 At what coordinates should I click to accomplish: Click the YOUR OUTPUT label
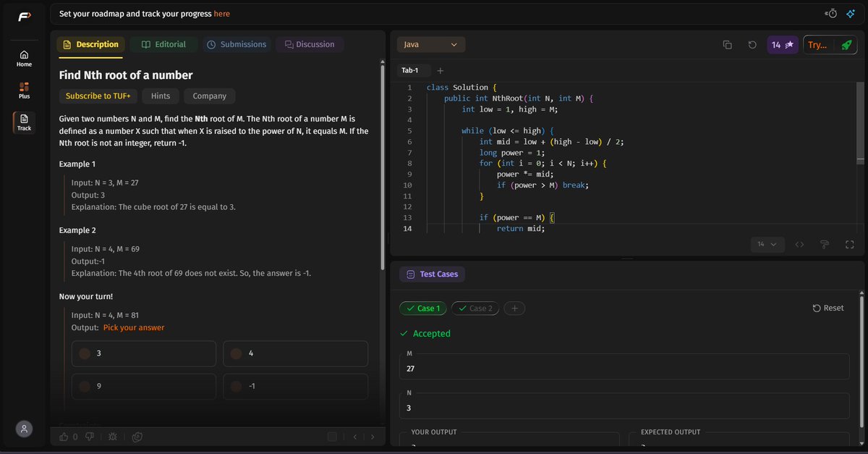434,432
